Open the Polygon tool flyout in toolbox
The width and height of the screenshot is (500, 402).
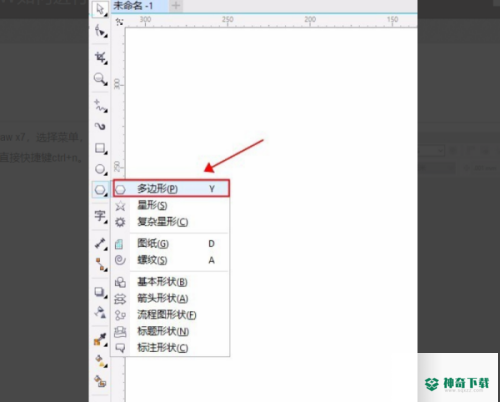[x=100, y=190]
